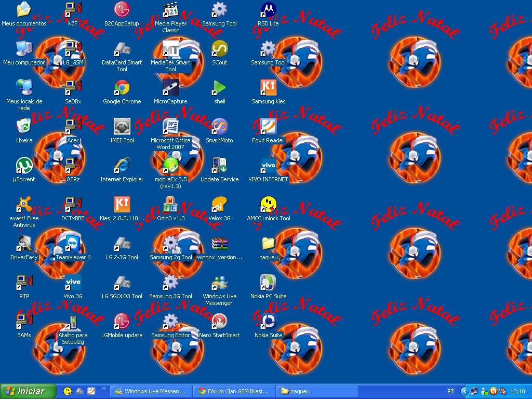The width and height of the screenshot is (532, 399).
Task: Select the LG 2-3G Tool shortcut
Action: pyautogui.click(x=122, y=244)
